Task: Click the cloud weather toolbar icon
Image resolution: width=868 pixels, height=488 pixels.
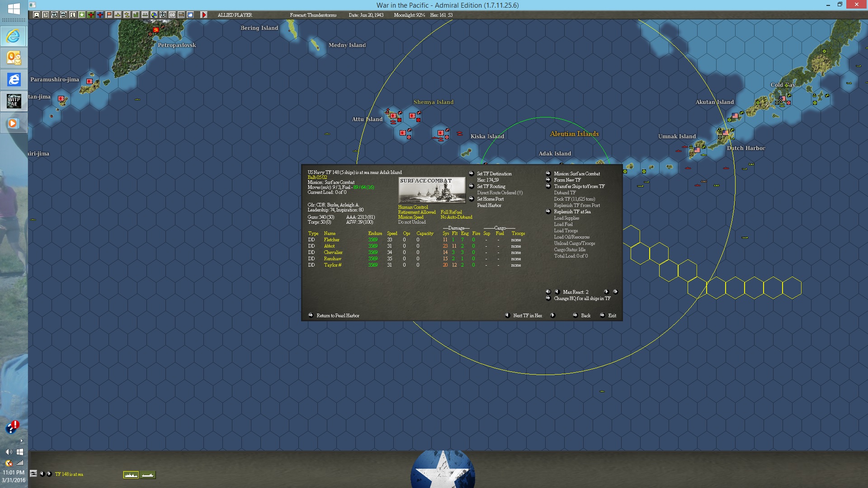Action: click(x=190, y=15)
